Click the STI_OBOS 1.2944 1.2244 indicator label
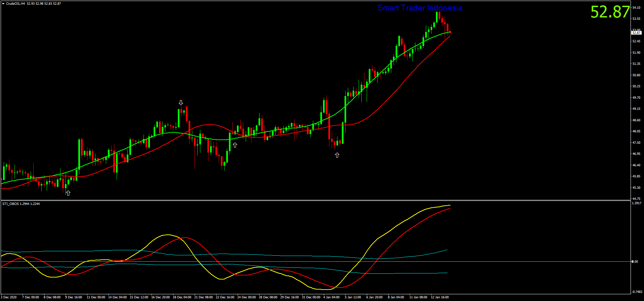Screen dimensions: 644x301 (x=21, y=204)
